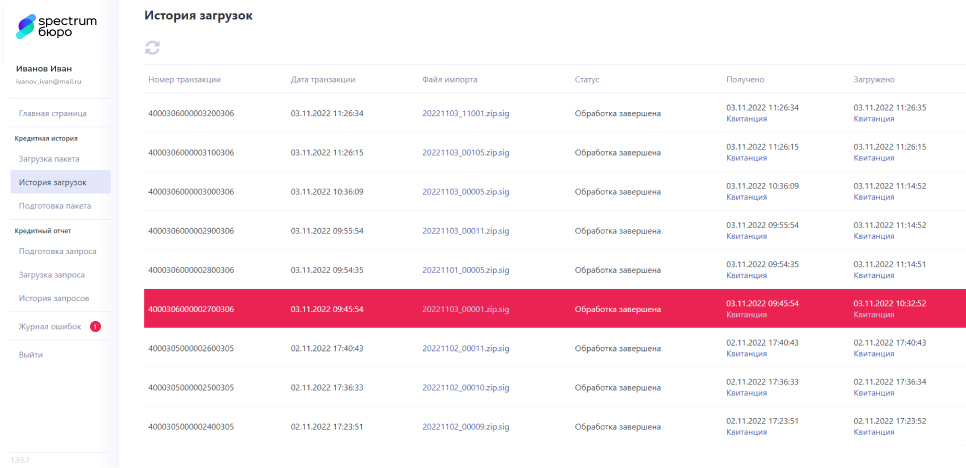Select highlighted transaction 4000306000002700306

191,309
